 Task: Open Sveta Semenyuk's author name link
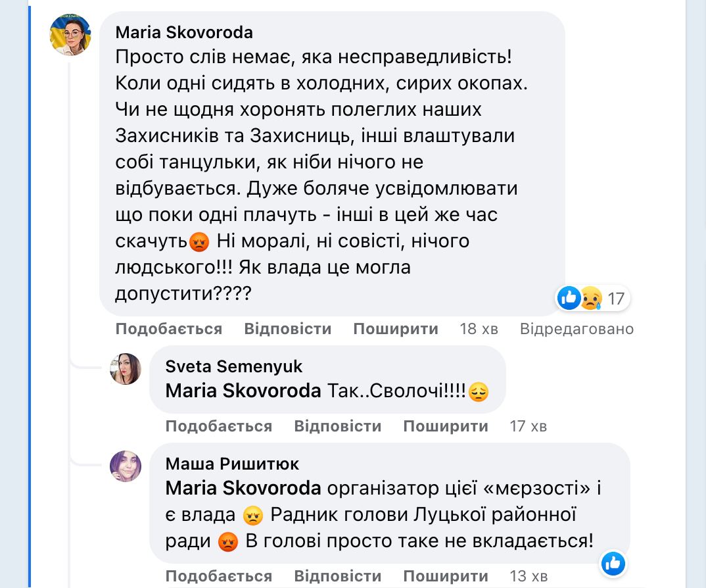234,366
